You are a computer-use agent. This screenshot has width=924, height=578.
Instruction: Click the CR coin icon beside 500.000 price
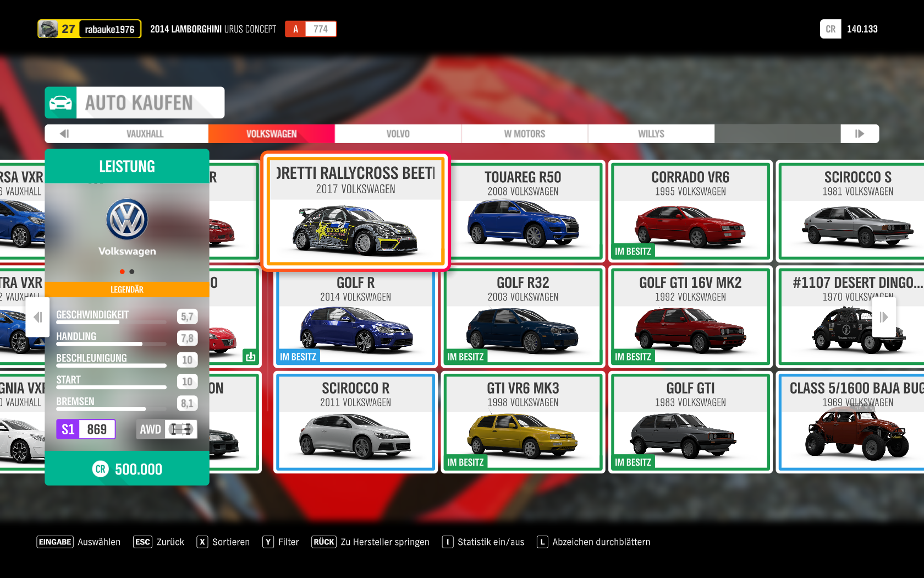coord(100,469)
